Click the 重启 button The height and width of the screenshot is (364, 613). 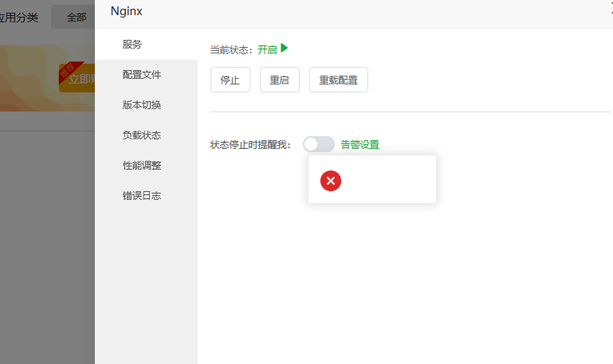click(x=280, y=80)
